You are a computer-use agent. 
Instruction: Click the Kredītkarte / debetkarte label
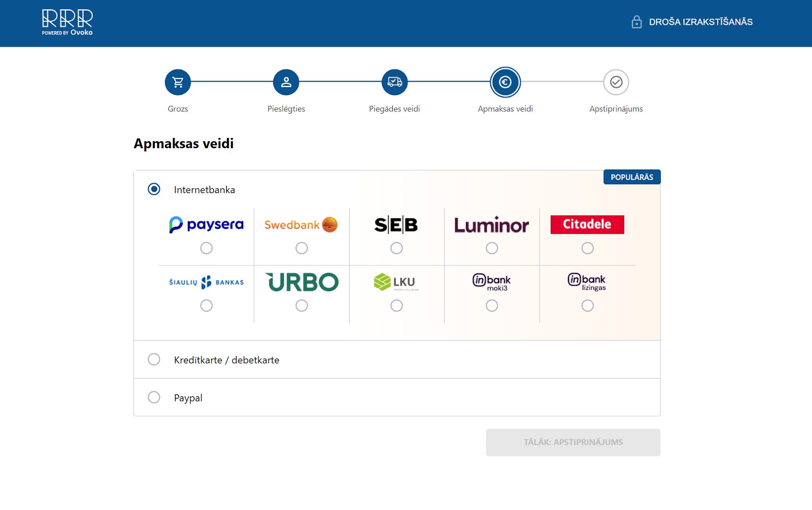coord(226,360)
